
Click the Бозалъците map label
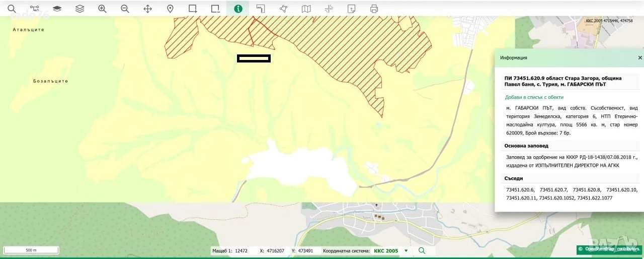point(50,81)
